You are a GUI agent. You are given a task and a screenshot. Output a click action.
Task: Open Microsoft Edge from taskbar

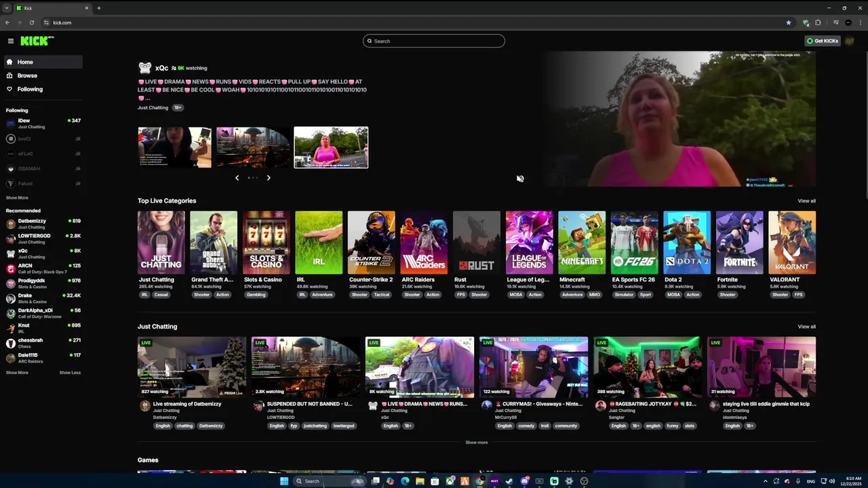click(405, 481)
